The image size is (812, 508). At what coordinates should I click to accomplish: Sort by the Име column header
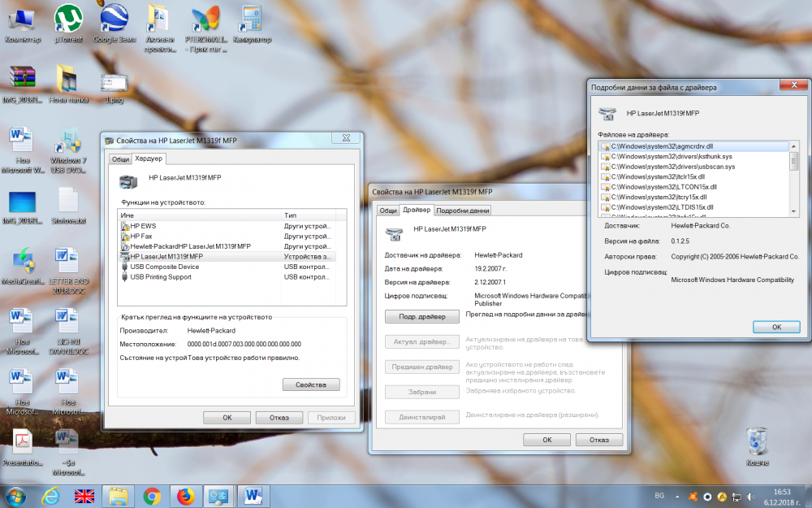click(x=200, y=215)
